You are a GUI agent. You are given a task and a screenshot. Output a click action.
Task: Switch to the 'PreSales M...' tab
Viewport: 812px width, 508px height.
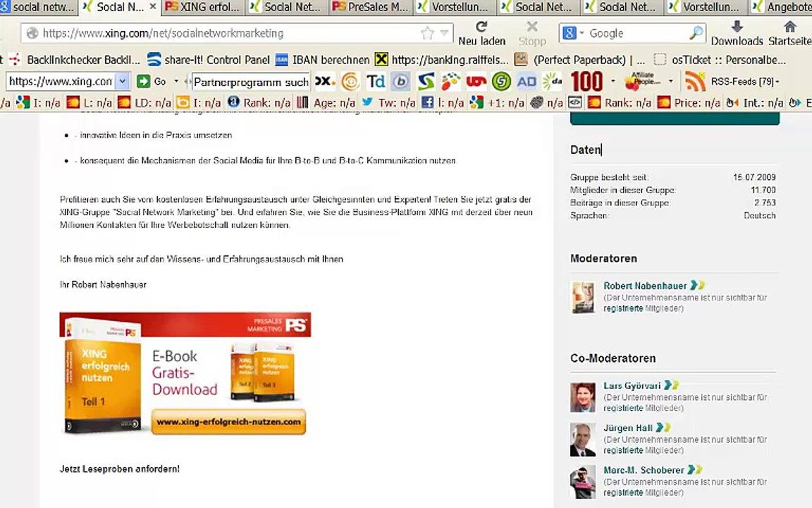pos(370,7)
